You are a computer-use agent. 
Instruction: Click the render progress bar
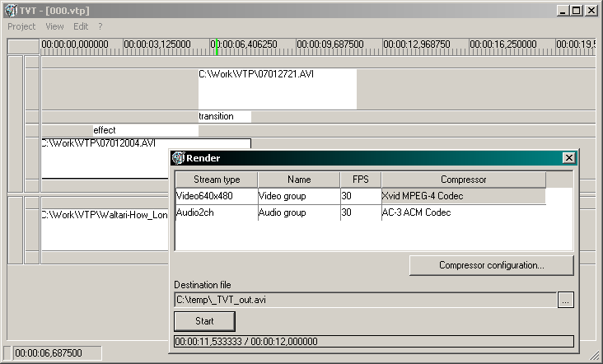pyautogui.click(x=374, y=341)
